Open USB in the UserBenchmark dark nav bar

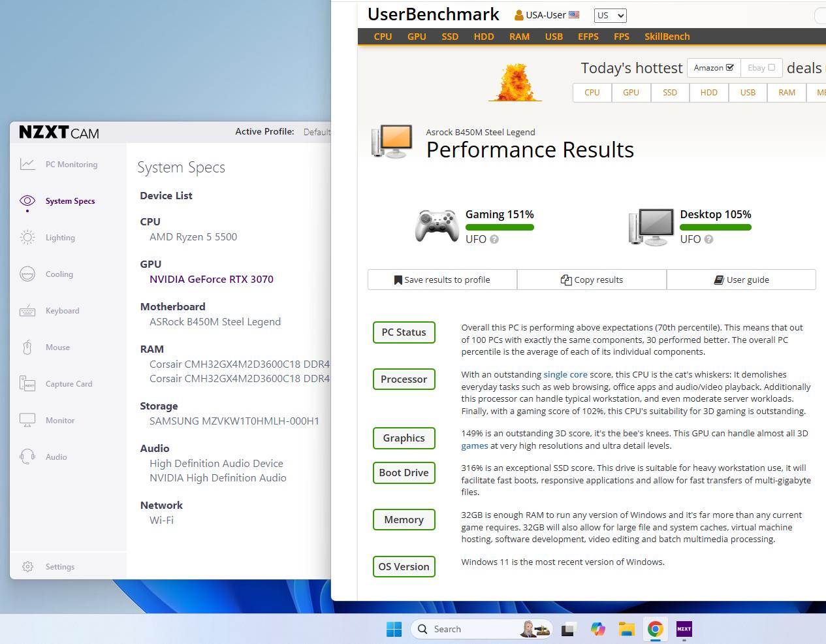pos(554,37)
